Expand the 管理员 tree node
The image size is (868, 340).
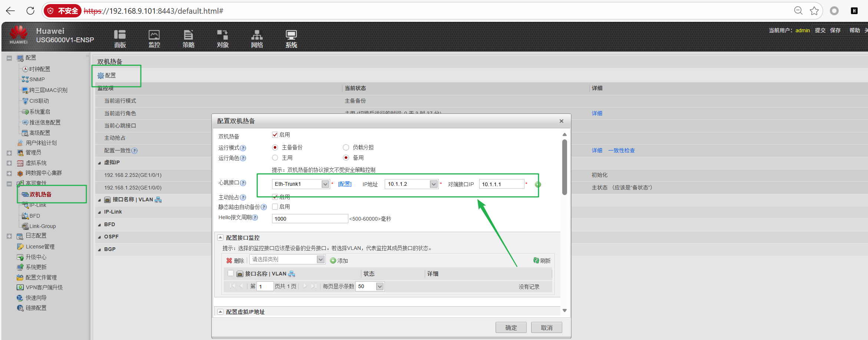point(9,153)
